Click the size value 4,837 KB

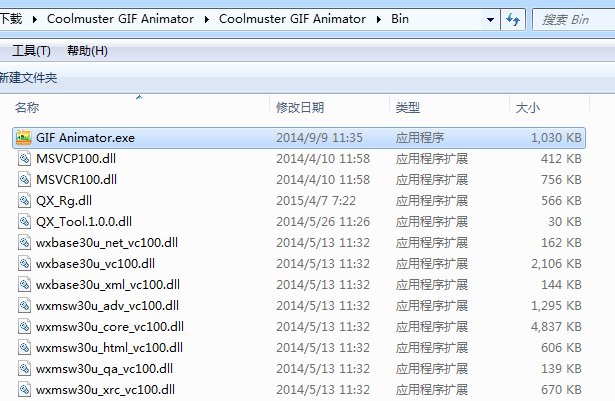pyautogui.click(x=556, y=327)
